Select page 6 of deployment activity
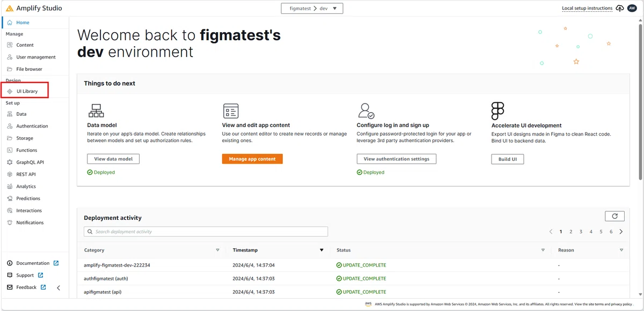This screenshot has height=311, width=644. pyautogui.click(x=611, y=232)
